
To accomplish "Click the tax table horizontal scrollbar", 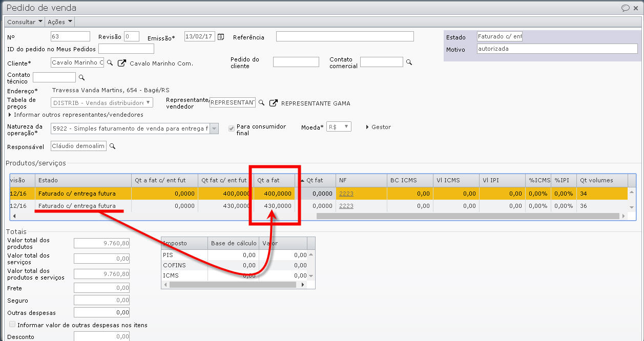I will pyautogui.click(x=234, y=284).
